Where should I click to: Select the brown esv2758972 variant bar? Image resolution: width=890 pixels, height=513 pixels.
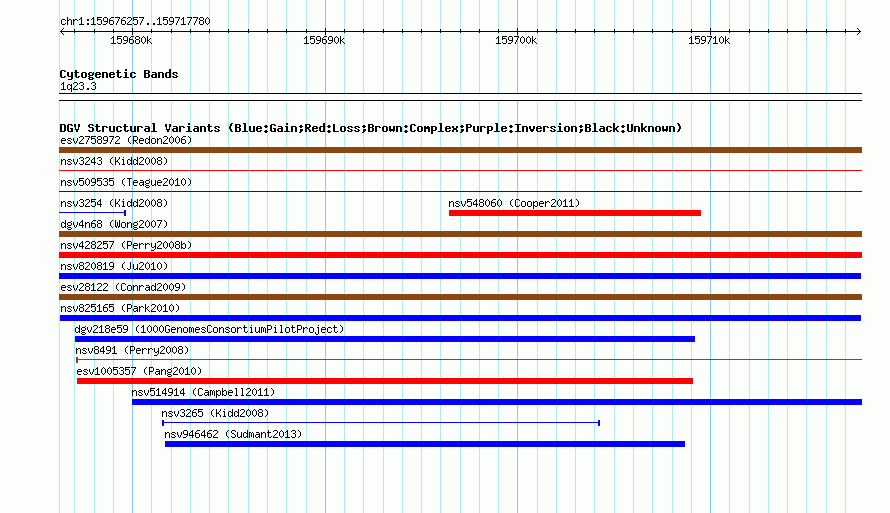460,150
